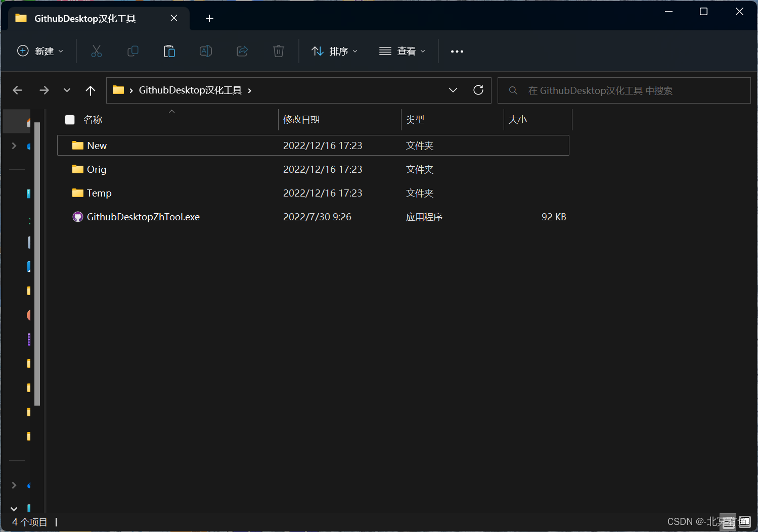Click the New folder icon
The height and width of the screenshot is (532, 758).
point(78,146)
